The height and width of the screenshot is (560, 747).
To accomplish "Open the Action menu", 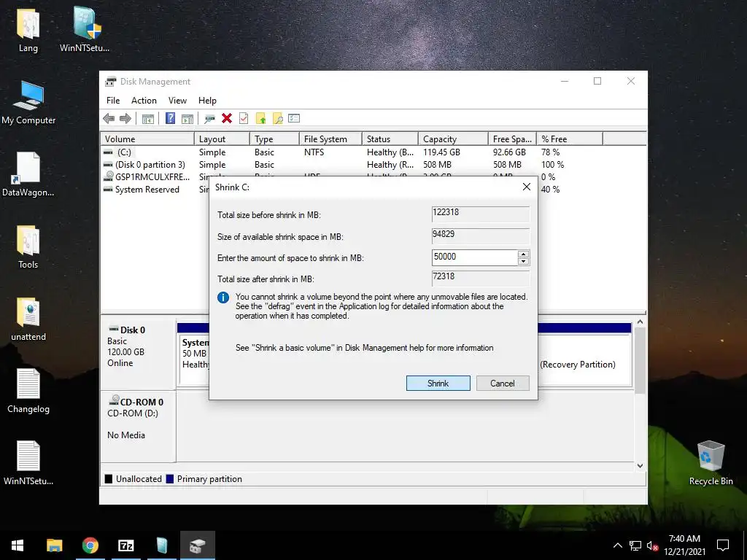I will (144, 101).
